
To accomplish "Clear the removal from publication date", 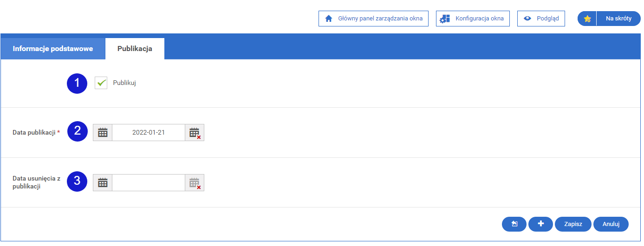I will tap(195, 182).
